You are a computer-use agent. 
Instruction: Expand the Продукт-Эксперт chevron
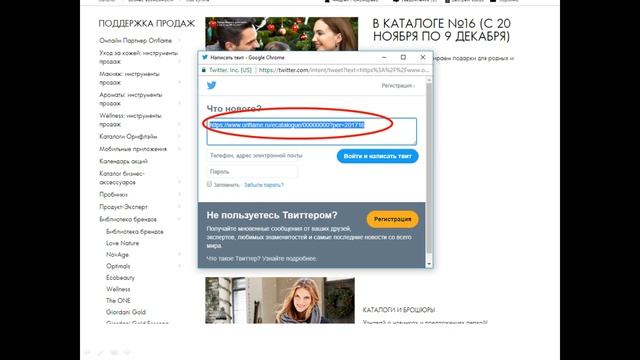pyautogui.click(x=180, y=207)
